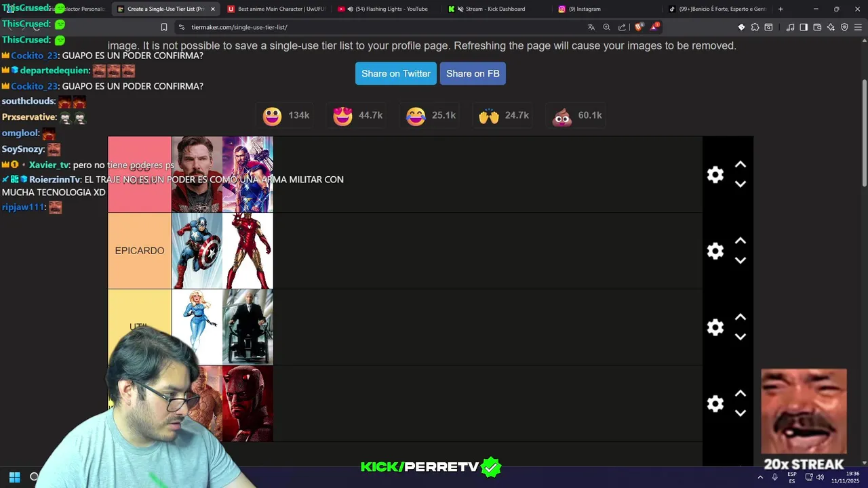Move the top pink tier down
This screenshot has height=488, width=868.
[741, 184]
